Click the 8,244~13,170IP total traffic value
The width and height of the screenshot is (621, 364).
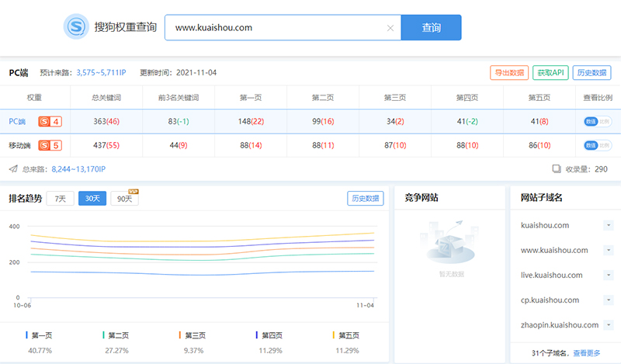[x=78, y=169]
